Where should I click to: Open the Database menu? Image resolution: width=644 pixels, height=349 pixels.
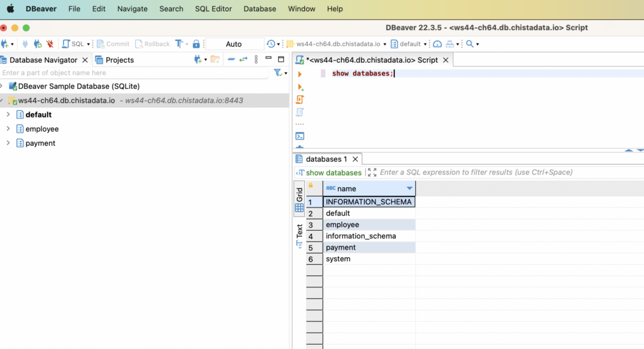point(260,9)
